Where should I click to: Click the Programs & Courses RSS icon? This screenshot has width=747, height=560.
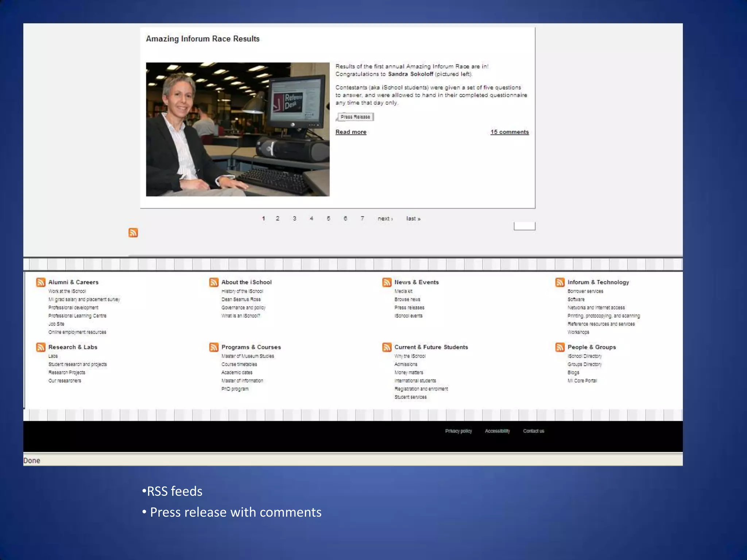point(214,347)
